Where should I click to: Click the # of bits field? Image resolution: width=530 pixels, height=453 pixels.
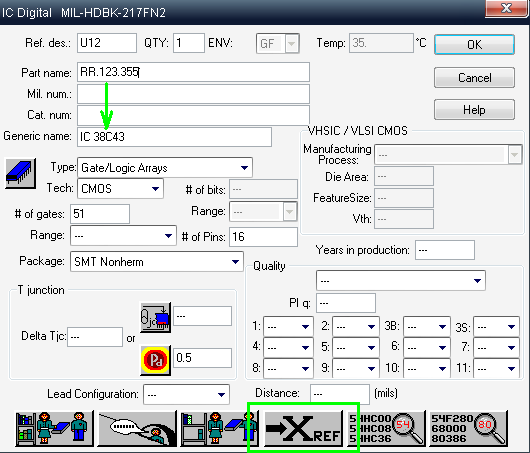(x=263, y=189)
